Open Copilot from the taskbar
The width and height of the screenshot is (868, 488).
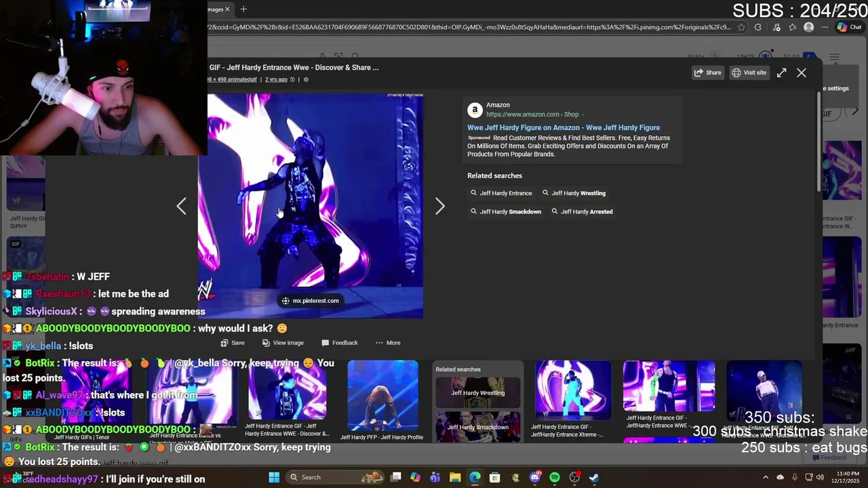pyautogui.click(x=416, y=477)
